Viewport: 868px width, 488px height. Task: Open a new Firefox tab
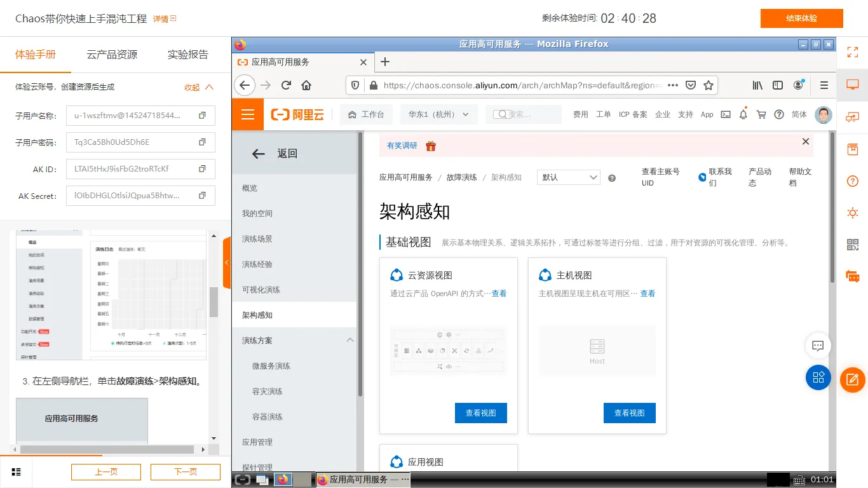384,62
